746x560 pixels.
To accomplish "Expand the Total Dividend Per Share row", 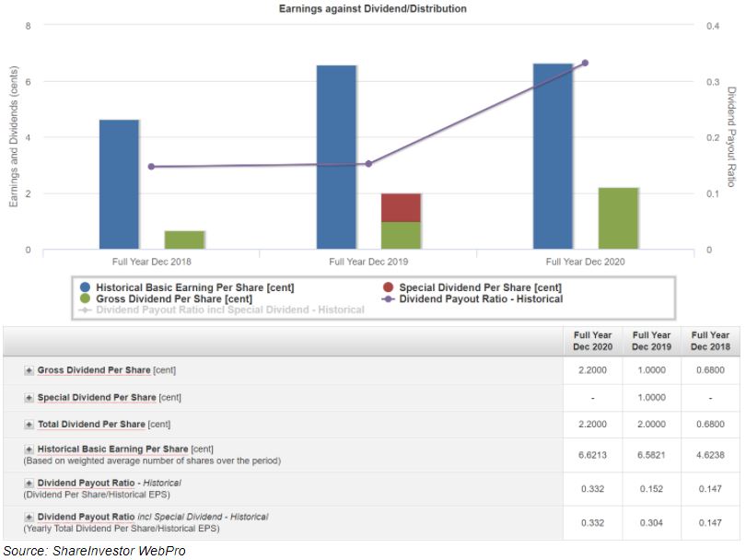I will [x=29, y=425].
